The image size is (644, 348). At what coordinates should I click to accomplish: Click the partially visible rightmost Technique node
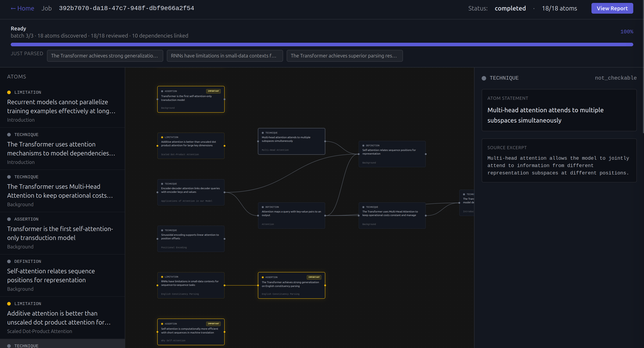[x=467, y=202]
